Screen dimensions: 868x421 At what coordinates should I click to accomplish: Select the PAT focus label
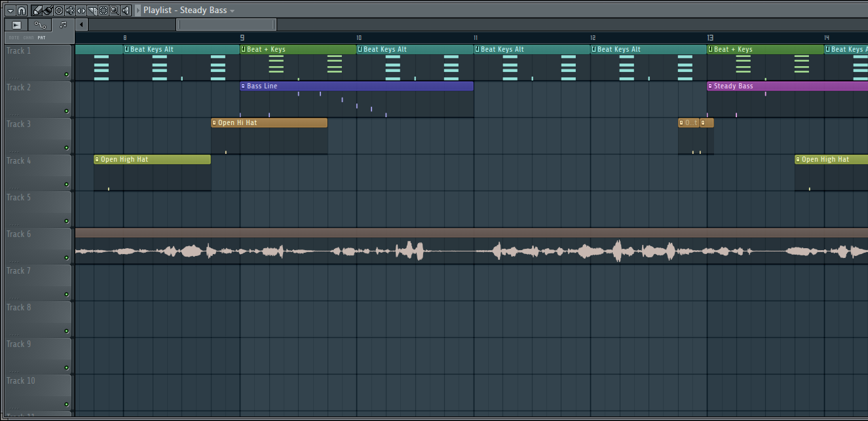41,37
